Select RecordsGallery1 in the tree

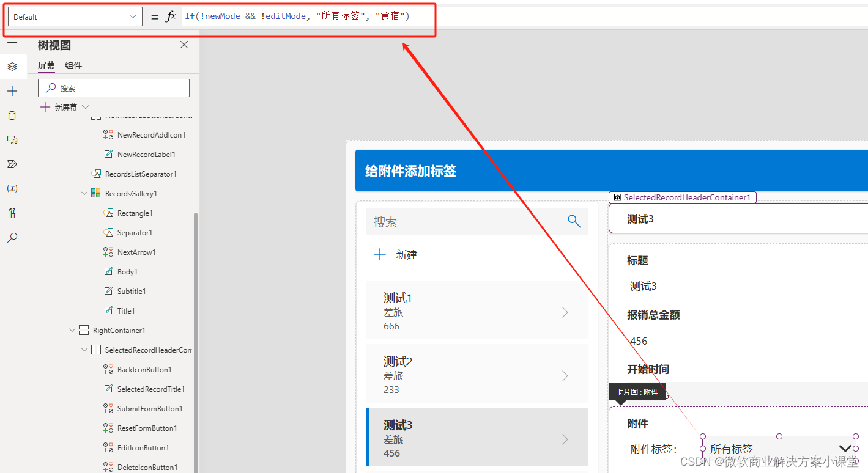(131, 193)
